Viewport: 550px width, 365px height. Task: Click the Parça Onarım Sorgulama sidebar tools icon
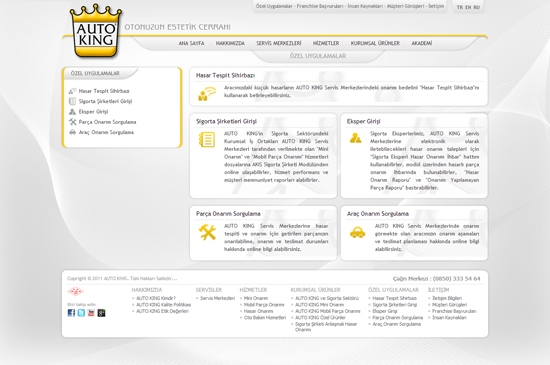[72, 122]
